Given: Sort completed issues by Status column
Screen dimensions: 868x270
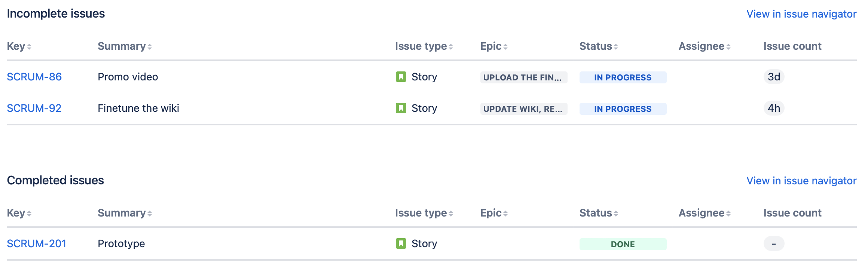Looking at the screenshot, I should click(x=599, y=213).
